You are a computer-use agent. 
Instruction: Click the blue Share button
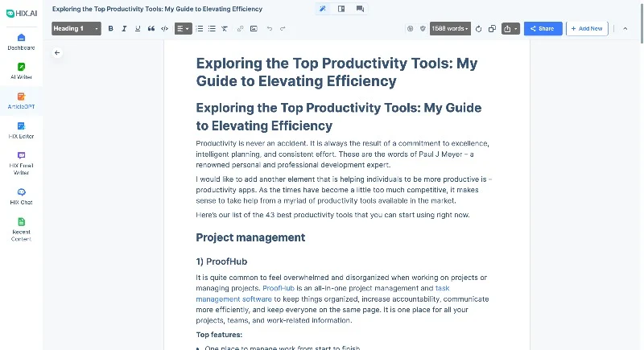(543, 28)
